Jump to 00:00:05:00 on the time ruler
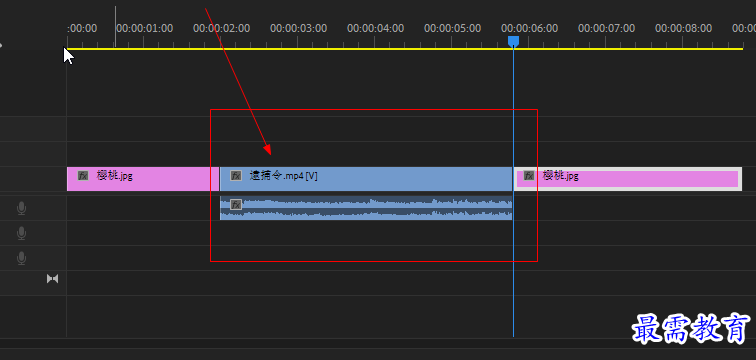The width and height of the screenshot is (756, 360). [452, 28]
